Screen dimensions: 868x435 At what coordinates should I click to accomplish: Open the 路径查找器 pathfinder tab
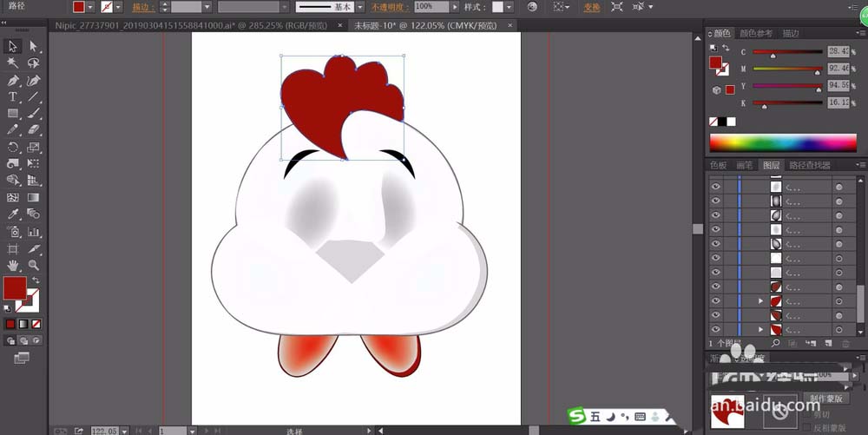(809, 165)
